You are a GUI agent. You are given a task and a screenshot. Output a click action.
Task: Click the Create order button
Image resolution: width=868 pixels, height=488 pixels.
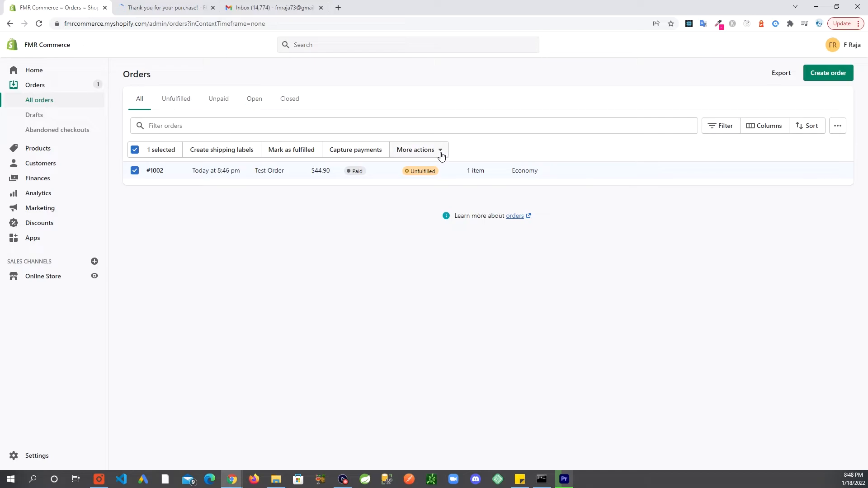829,73
